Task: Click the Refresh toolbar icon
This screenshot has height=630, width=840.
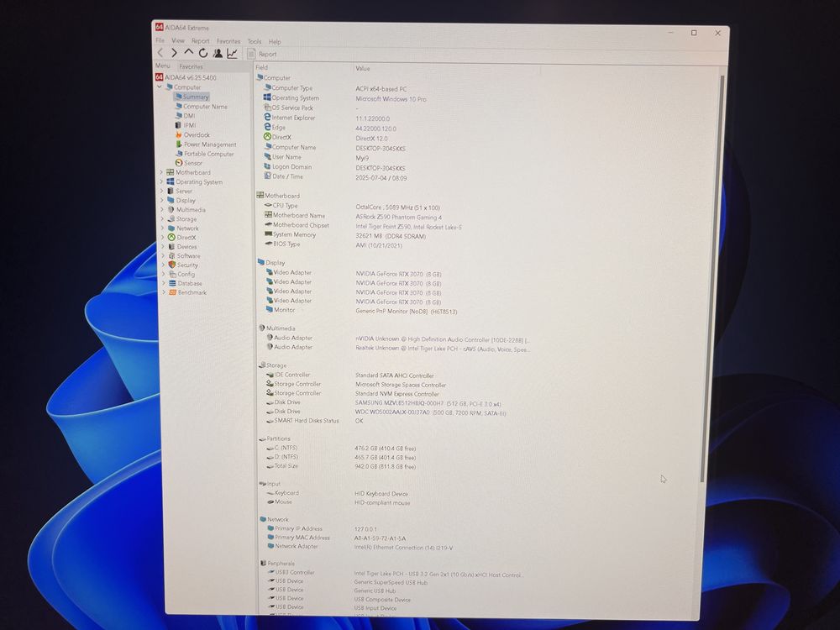Action: pos(203,53)
